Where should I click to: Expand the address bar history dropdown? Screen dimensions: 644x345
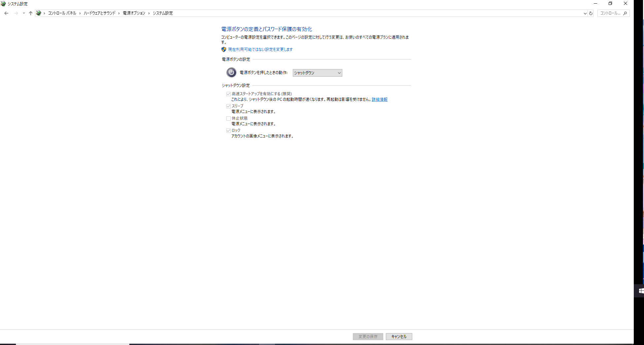click(x=585, y=13)
